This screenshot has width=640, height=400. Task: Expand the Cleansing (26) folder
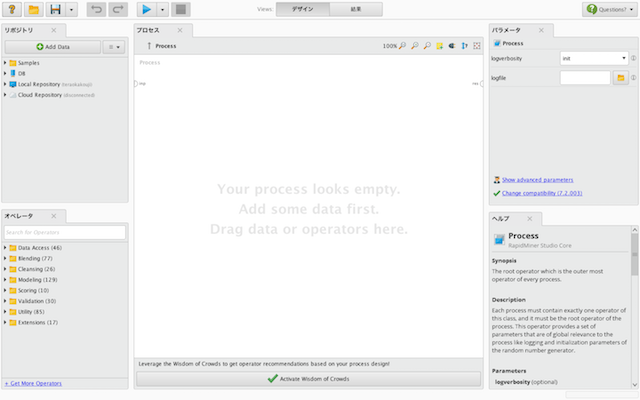5,269
